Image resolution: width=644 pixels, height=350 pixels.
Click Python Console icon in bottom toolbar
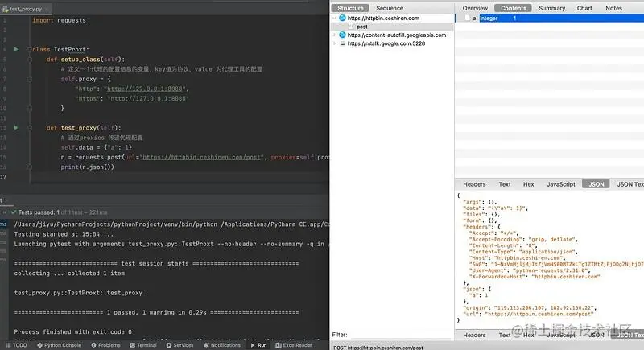(39, 345)
